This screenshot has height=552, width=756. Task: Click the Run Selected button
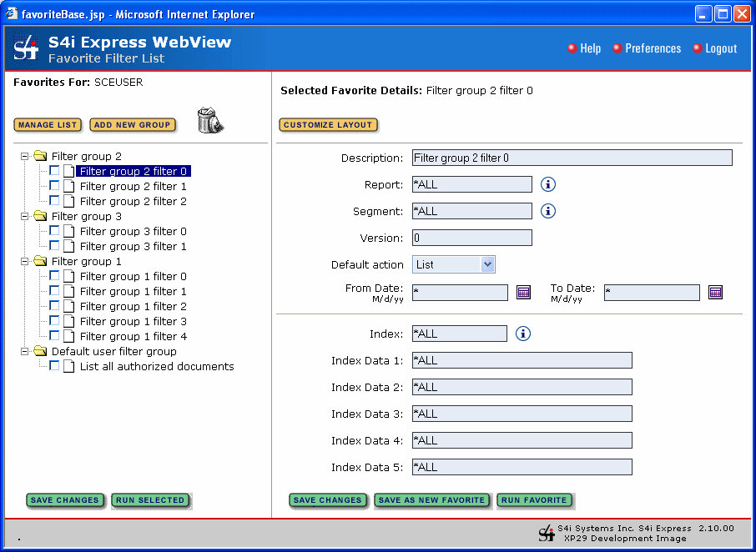tap(150, 500)
